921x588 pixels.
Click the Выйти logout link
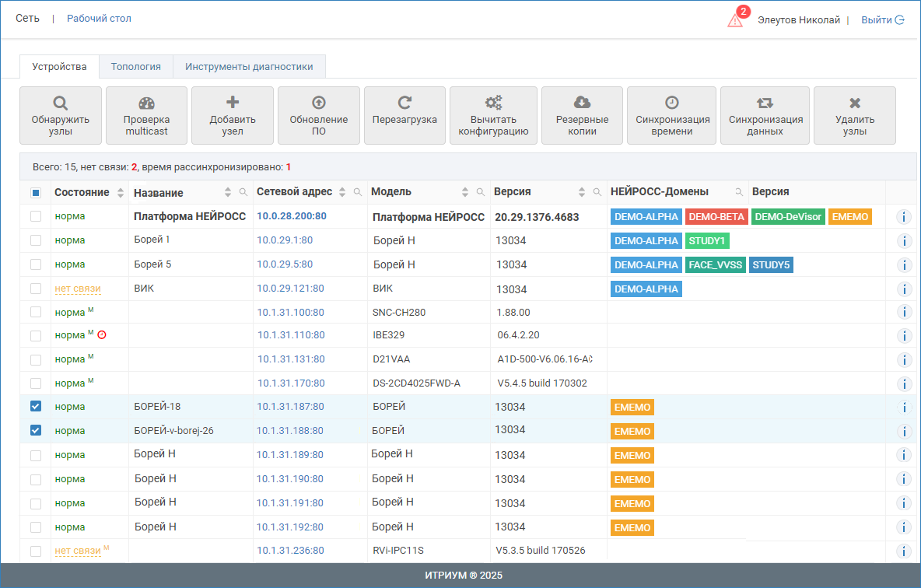click(882, 20)
